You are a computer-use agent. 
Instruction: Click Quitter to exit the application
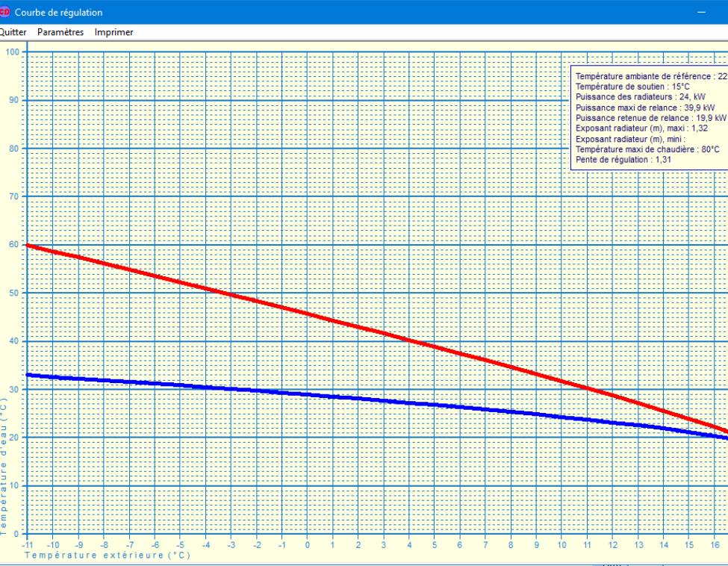[13, 32]
